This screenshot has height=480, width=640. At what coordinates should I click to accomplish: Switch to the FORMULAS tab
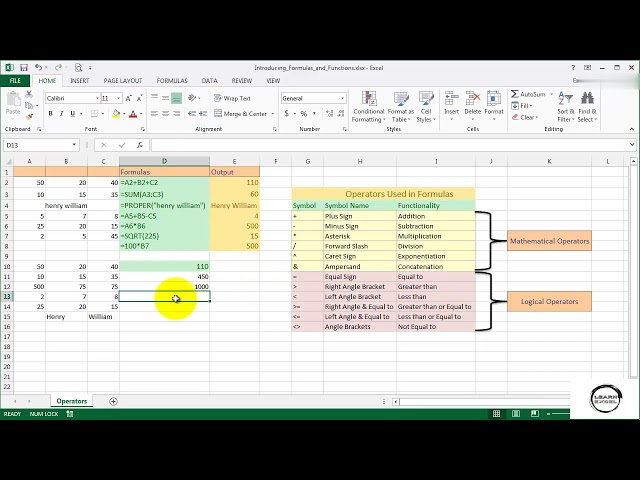(172, 80)
